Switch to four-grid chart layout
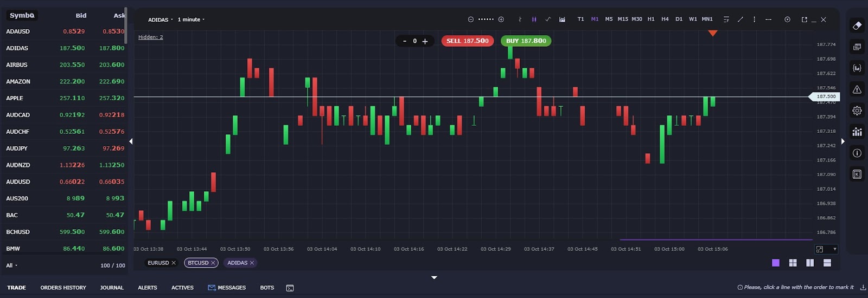 click(793, 263)
